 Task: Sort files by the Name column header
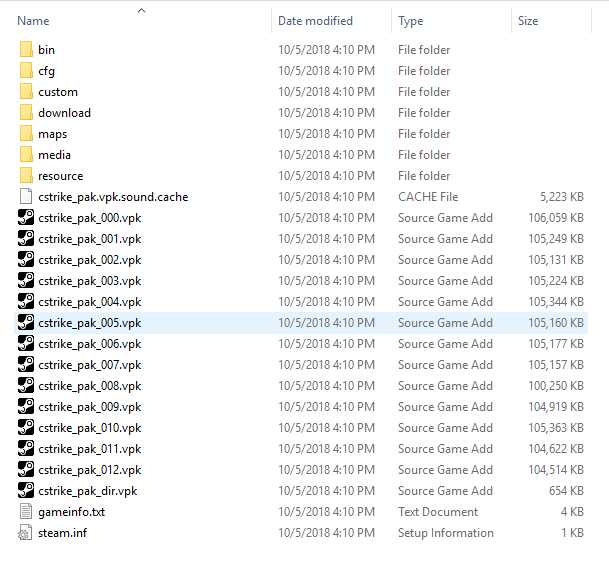(x=34, y=21)
